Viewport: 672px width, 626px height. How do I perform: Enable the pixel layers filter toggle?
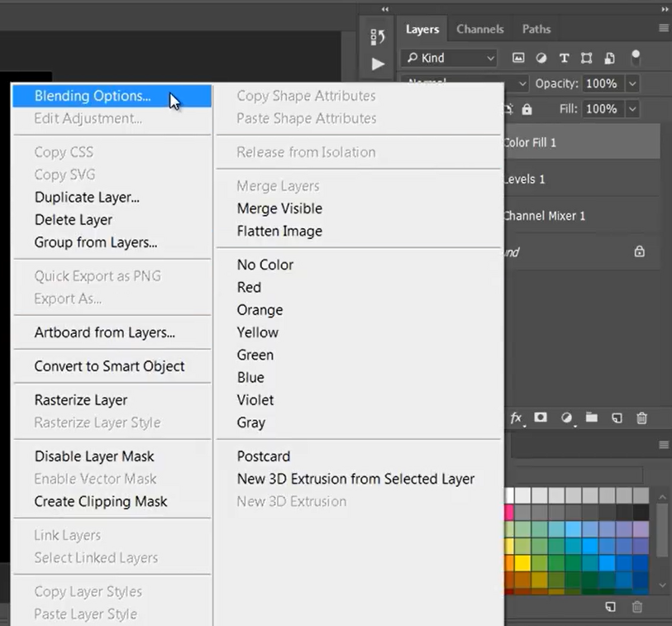pos(518,58)
